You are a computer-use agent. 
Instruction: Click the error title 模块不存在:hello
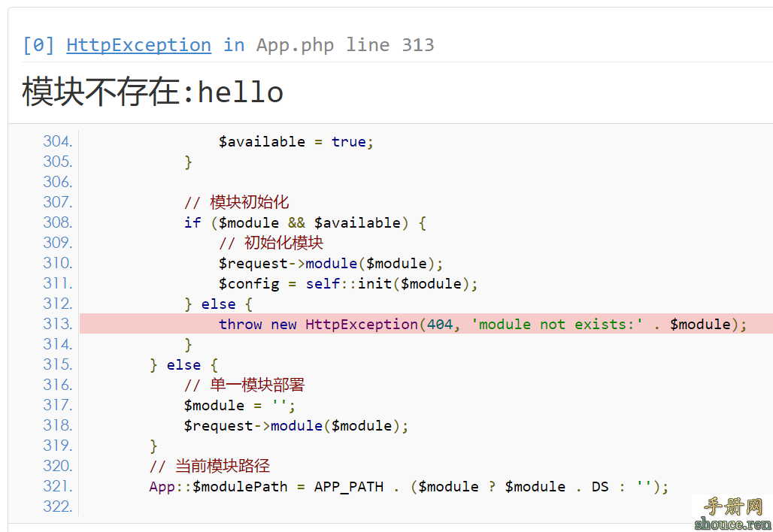[x=153, y=92]
